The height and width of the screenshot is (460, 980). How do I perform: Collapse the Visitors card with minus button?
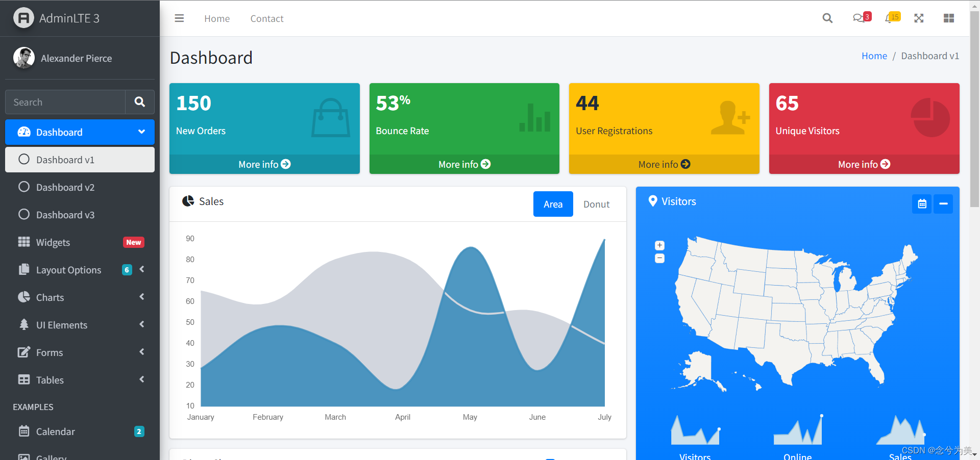943,204
